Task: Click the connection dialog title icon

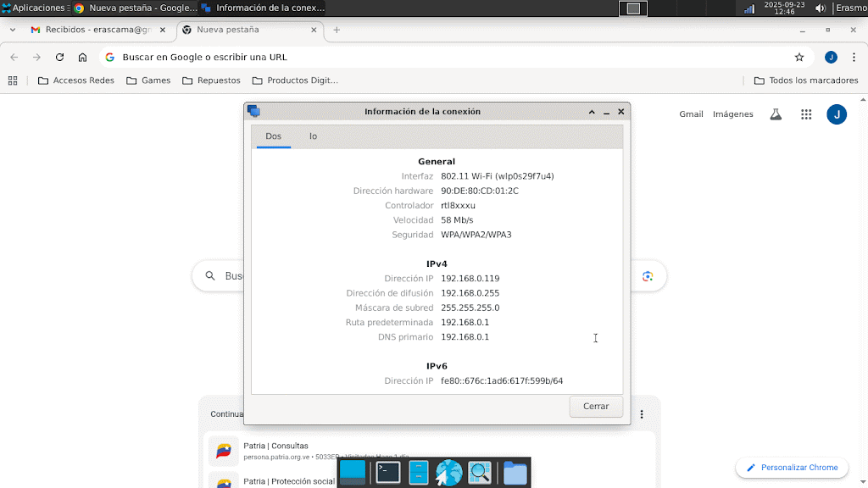Action: pos(253,111)
